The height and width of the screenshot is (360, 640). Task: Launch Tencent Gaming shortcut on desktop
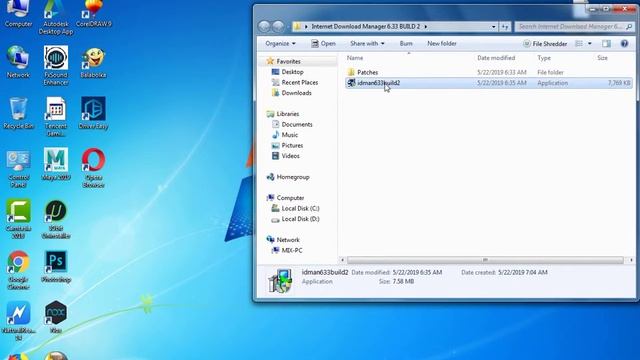click(x=56, y=116)
